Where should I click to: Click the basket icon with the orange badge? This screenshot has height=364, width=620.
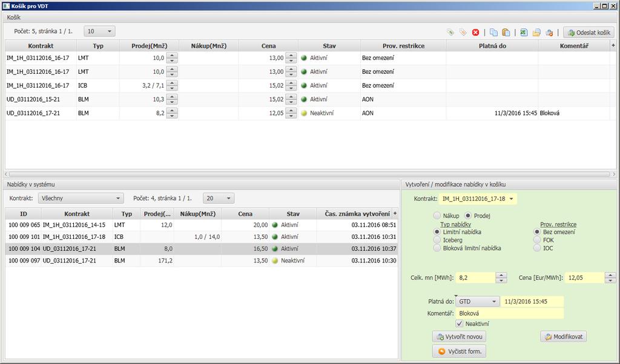click(549, 33)
